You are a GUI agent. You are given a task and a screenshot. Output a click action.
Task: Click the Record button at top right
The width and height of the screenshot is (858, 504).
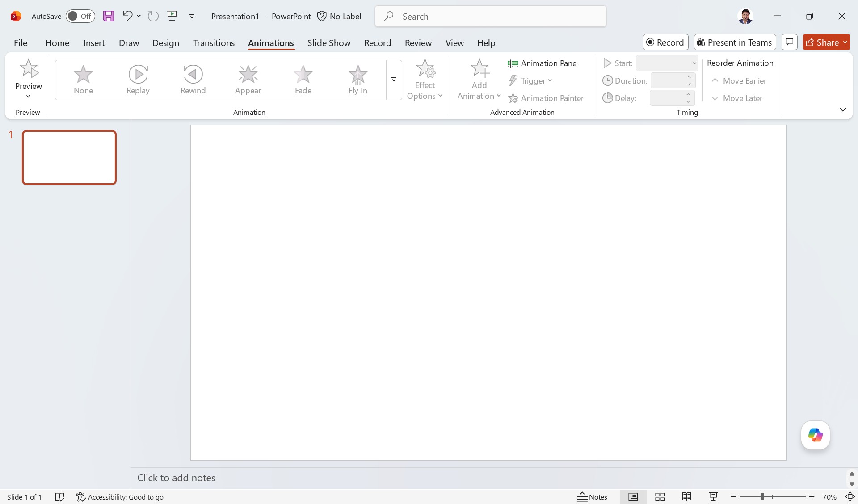(x=665, y=42)
